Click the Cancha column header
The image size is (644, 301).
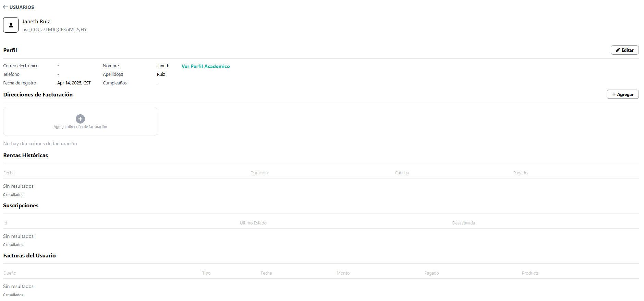[402, 173]
